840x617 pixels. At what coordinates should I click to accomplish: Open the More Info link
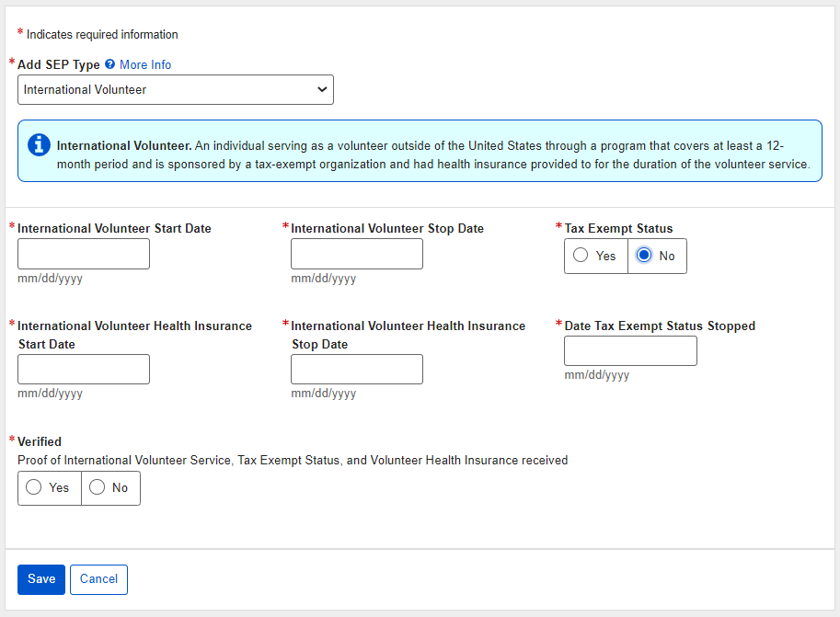(x=145, y=65)
